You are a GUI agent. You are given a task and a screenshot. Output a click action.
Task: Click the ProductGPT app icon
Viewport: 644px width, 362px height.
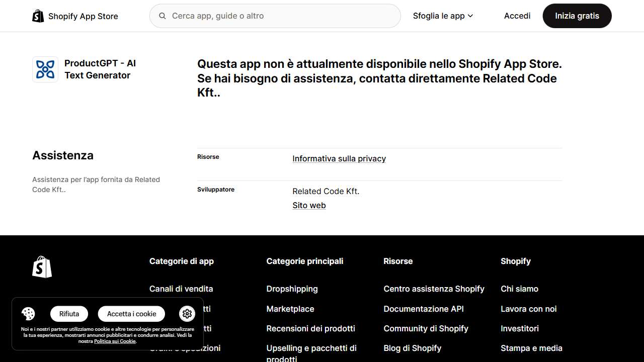45,69
